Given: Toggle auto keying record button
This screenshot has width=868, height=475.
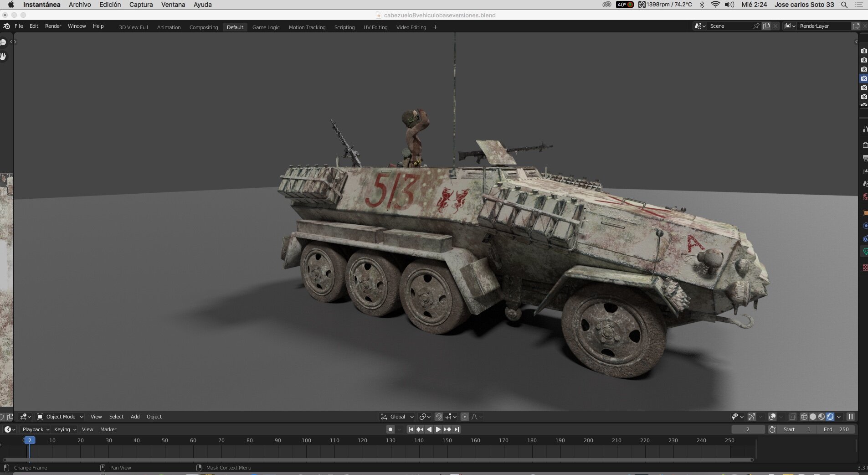Looking at the screenshot, I should tap(390, 429).
